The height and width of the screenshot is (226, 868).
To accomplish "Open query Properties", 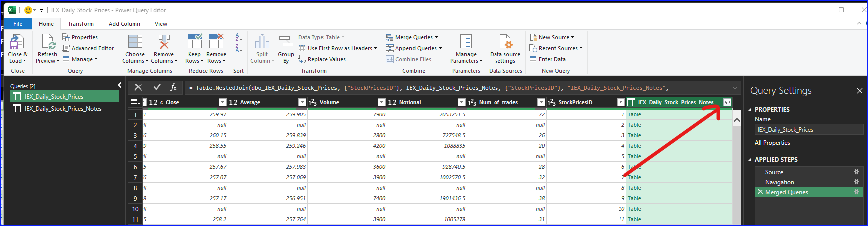I will (80, 37).
